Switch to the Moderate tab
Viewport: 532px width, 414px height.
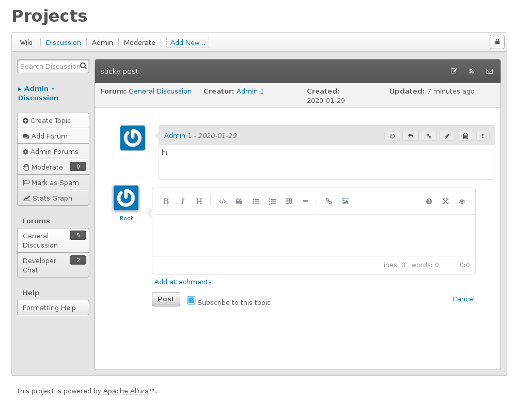pyautogui.click(x=139, y=42)
